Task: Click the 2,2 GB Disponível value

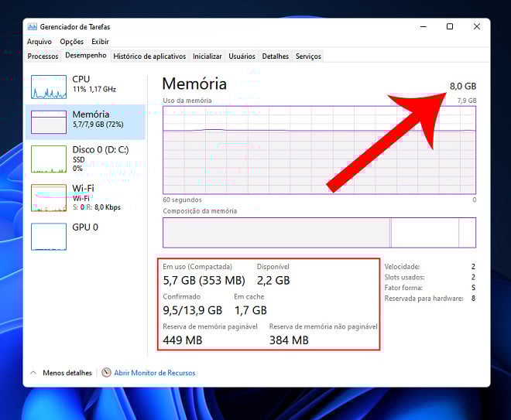Action: [x=273, y=280]
